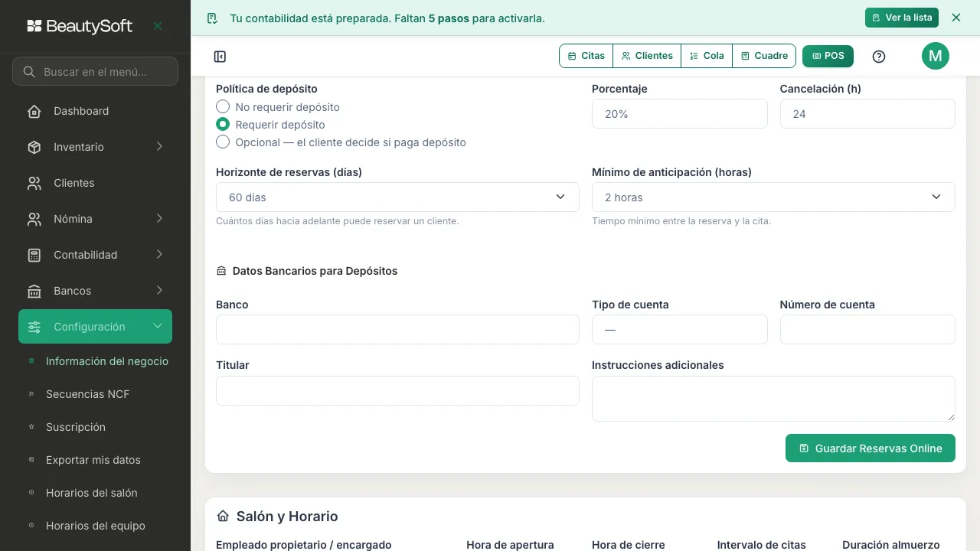Open Cuadre from top toolbar

click(x=764, y=56)
